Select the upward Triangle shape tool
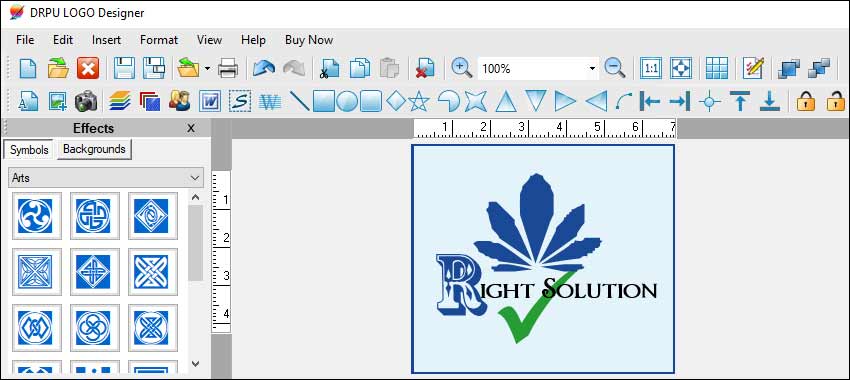 click(x=506, y=101)
